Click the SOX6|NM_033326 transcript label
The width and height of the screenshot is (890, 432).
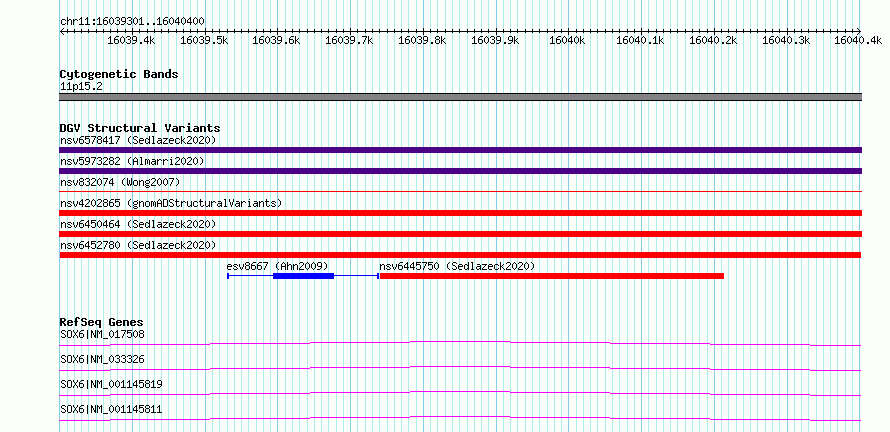coord(102,359)
